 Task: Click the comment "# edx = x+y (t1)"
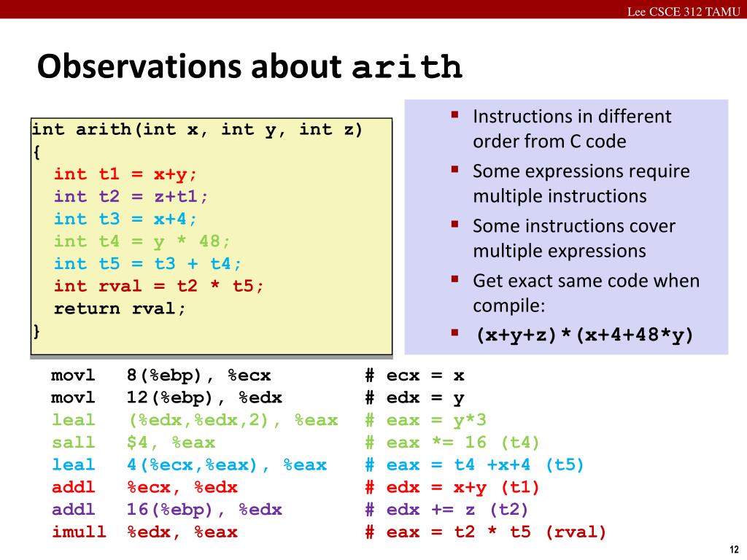click(x=452, y=487)
